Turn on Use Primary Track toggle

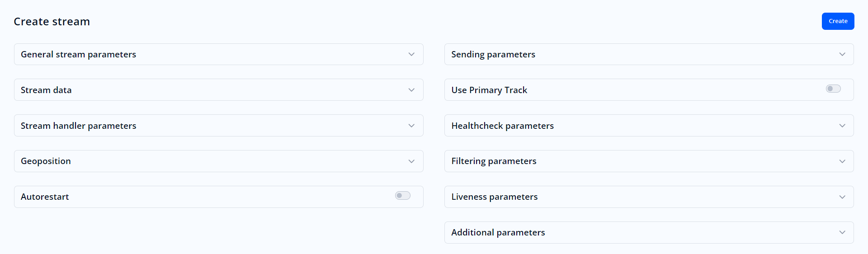click(833, 89)
